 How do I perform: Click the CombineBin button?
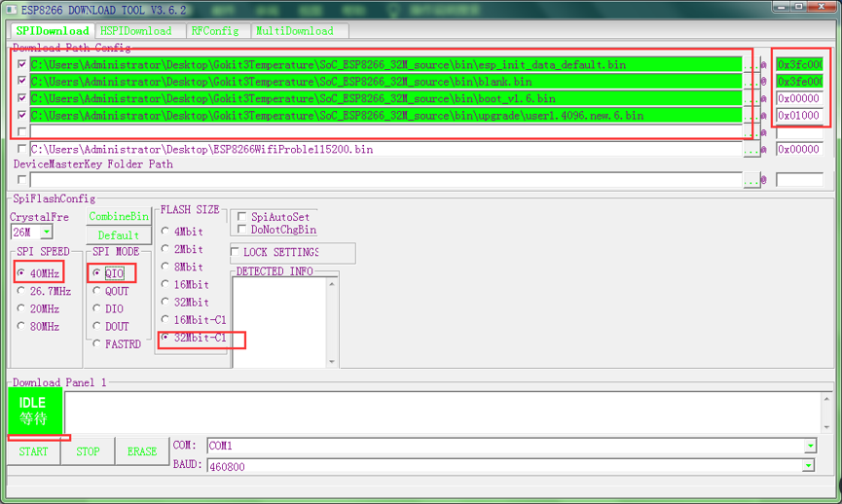click(x=119, y=216)
